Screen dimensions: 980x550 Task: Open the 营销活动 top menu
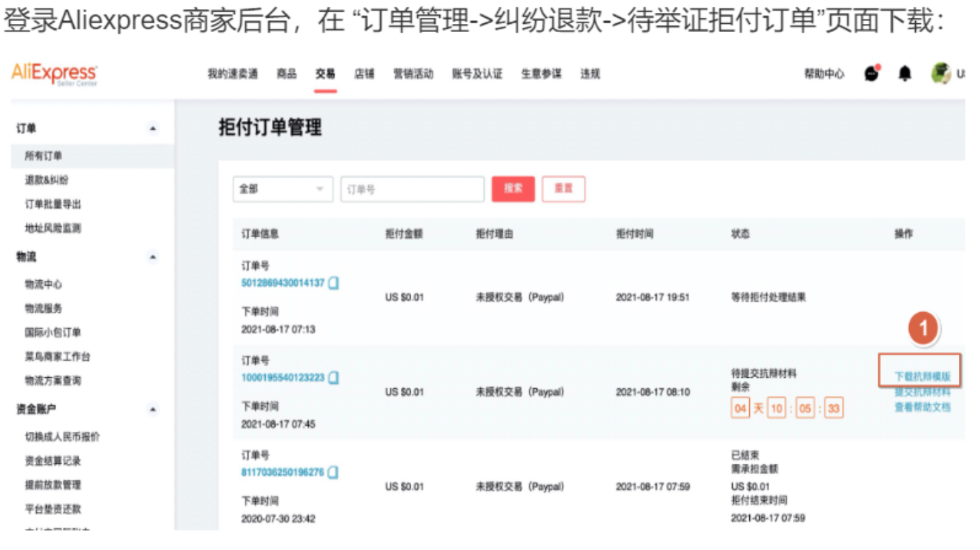tap(412, 74)
